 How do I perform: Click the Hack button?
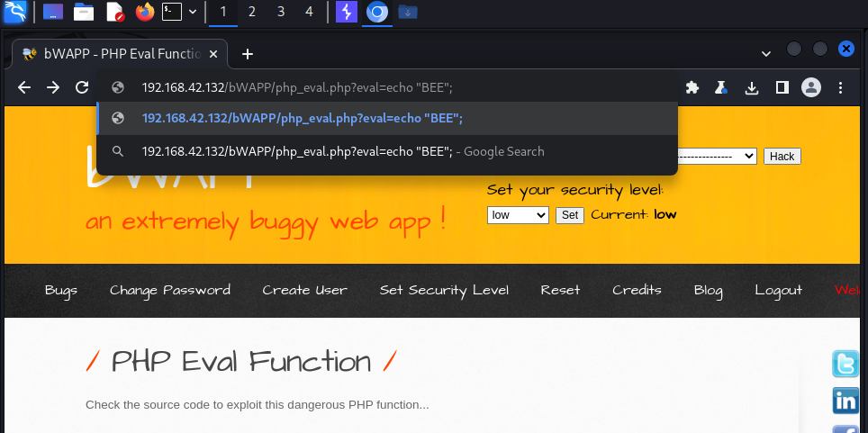point(782,156)
